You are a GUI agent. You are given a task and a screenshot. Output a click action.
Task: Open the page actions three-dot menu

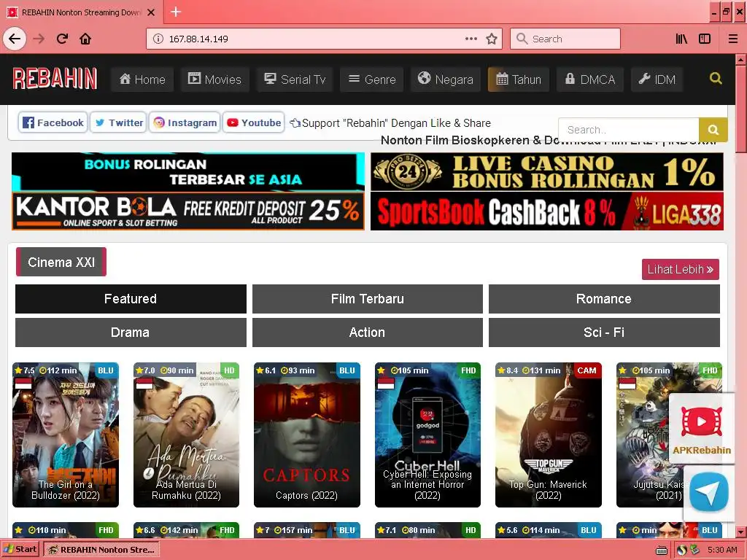471,39
